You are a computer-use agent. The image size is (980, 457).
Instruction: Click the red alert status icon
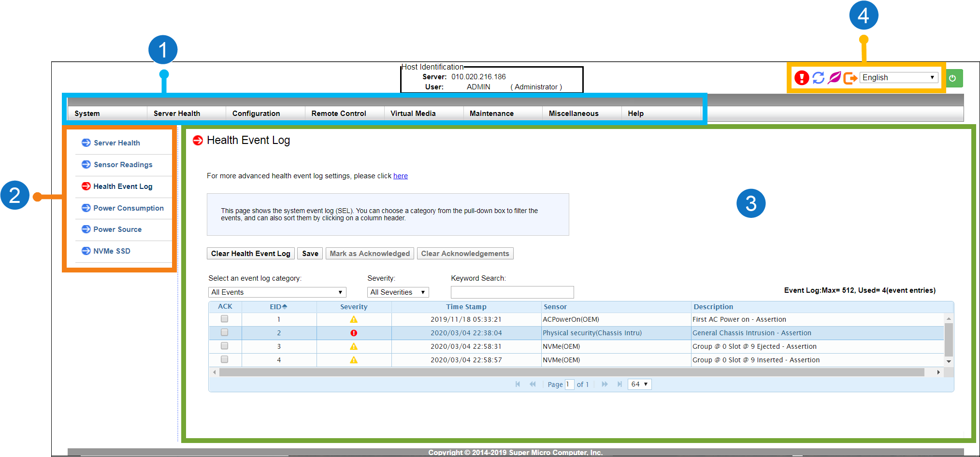tap(801, 78)
